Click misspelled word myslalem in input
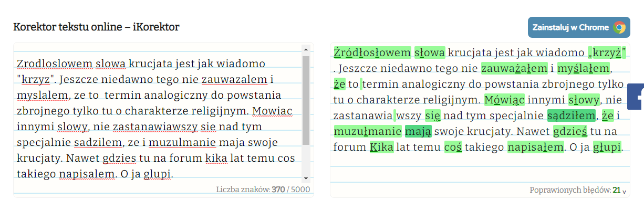The height and width of the screenshot is (200, 644). [x=43, y=96]
